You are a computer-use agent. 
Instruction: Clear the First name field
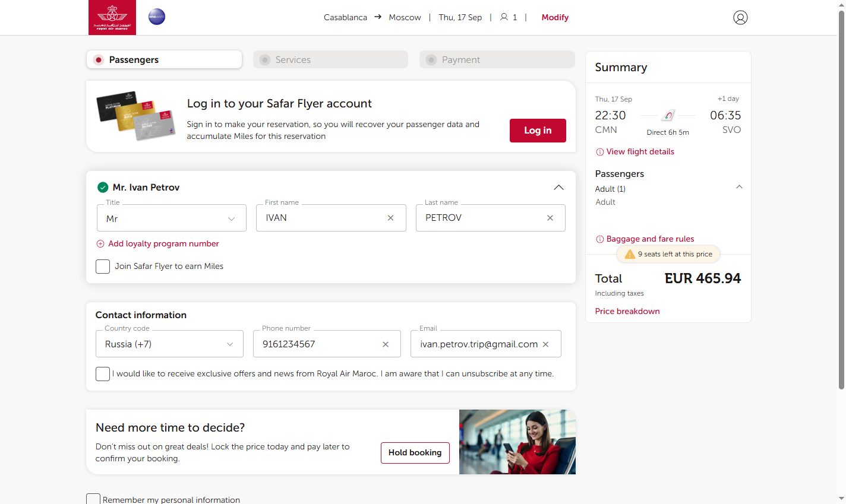click(x=390, y=218)
